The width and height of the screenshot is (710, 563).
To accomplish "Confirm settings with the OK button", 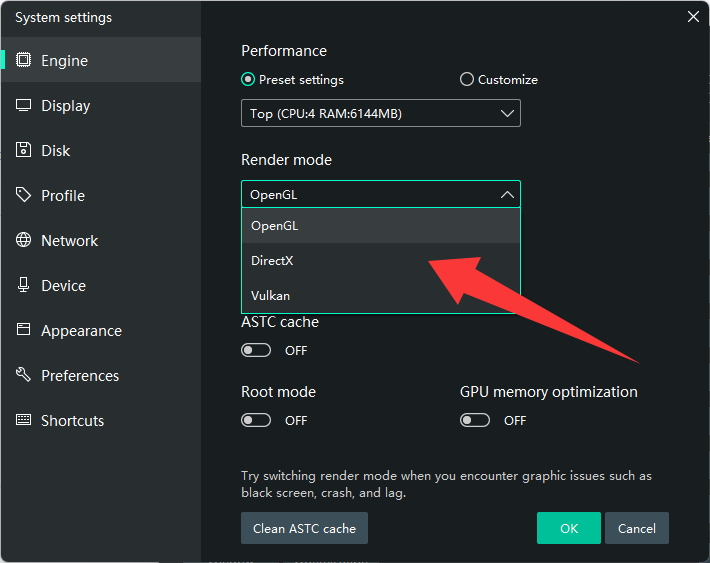I will pos(568,528).
